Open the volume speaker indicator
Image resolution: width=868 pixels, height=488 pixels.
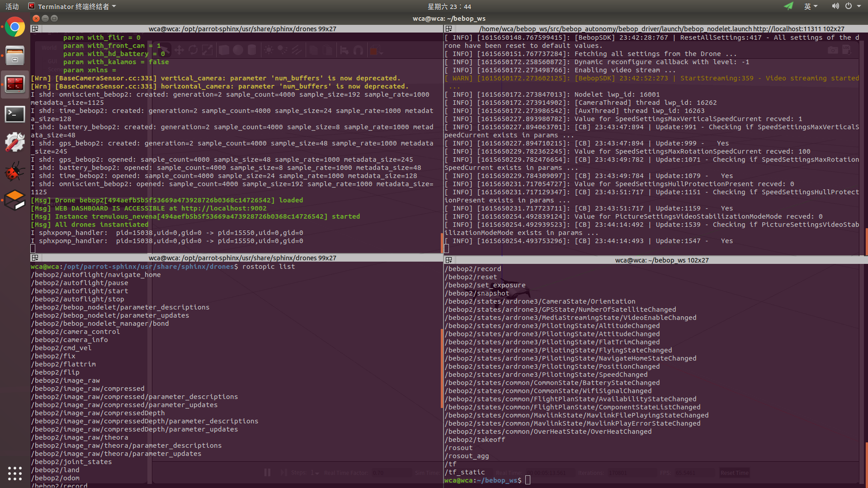(835, 6)
